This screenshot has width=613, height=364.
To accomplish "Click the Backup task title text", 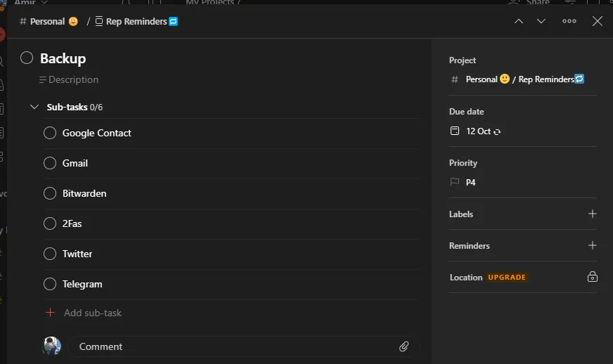I will pyautogui.click(x=63, y=58).
